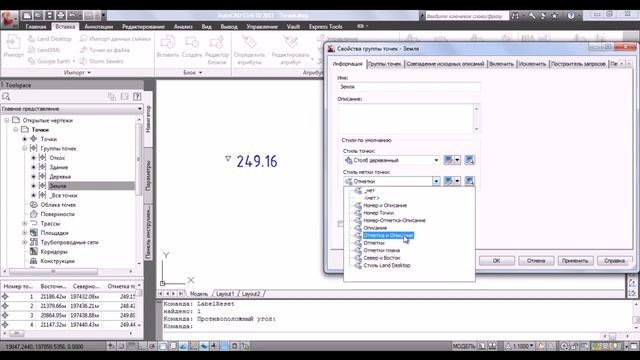Screen dimensions: 640x360
Task: Select 'Север и Восток' label style
Action: pos(382,258)
